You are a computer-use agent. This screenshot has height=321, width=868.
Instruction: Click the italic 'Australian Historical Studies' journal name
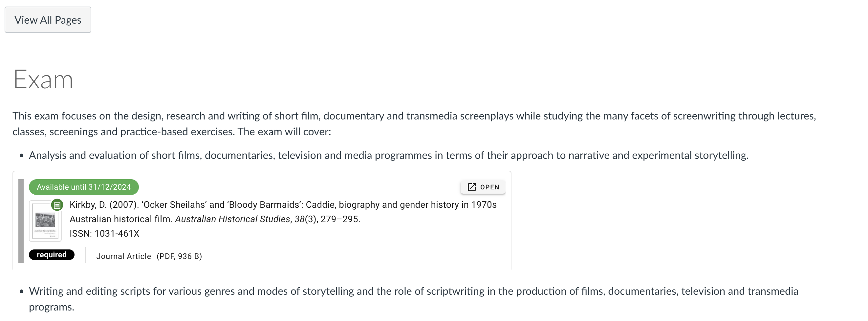pos(232,219)
